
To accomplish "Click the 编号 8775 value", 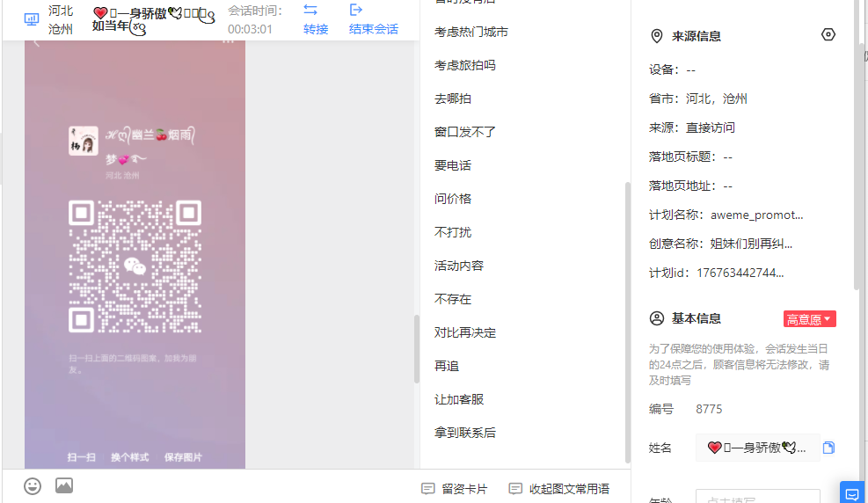I will [x=709, y=409].
